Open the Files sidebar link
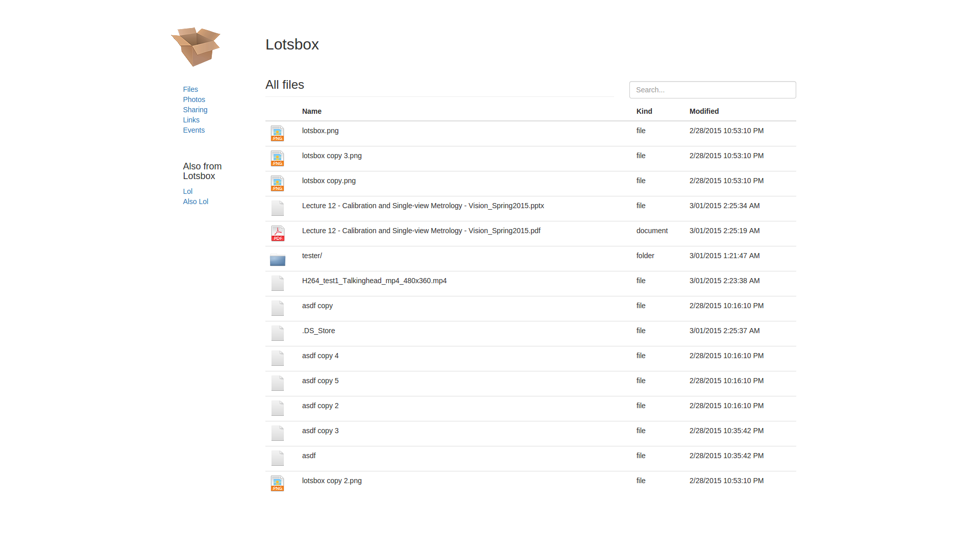This screenshot has height=551, width=980. click(190, 89)
